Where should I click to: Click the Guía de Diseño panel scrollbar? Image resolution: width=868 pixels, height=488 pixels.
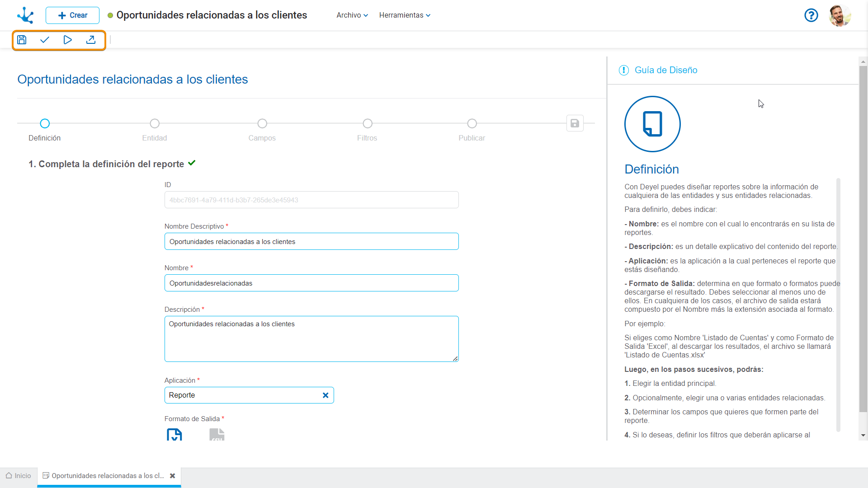[863, 239]
